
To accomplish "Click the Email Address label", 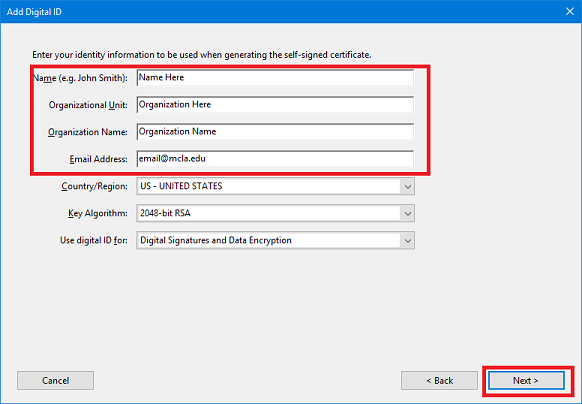I will (98, 159).
